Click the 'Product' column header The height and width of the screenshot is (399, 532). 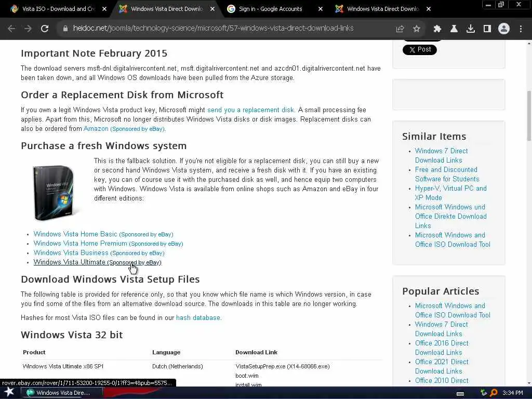[34, 352]
